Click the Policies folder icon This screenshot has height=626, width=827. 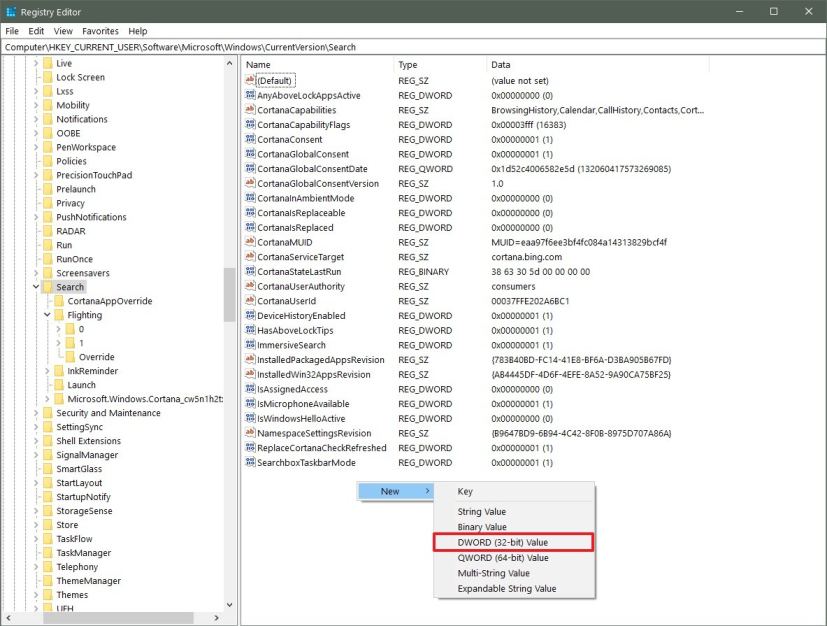pyautogui.click(x=47, y=161)
